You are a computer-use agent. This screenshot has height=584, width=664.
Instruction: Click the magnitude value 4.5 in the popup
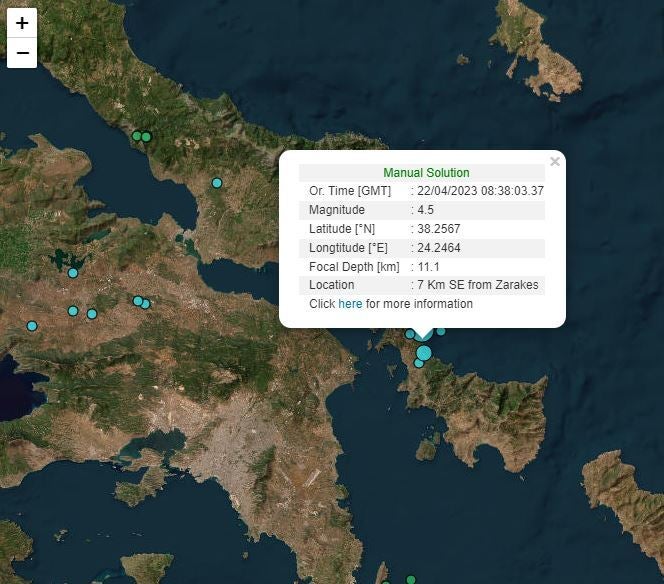click(425, 210)
